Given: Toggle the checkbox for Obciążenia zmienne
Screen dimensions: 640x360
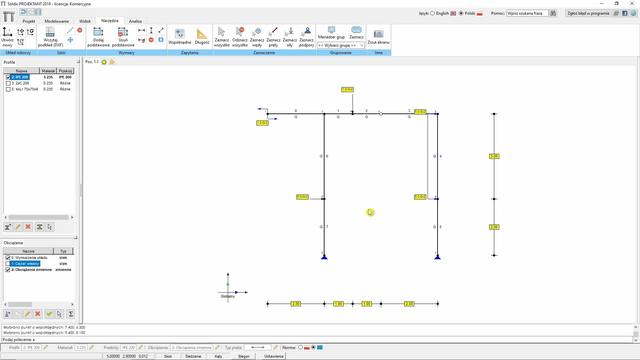Looking at the screenshot, I should pyautogui.click(x=8, y=270).
